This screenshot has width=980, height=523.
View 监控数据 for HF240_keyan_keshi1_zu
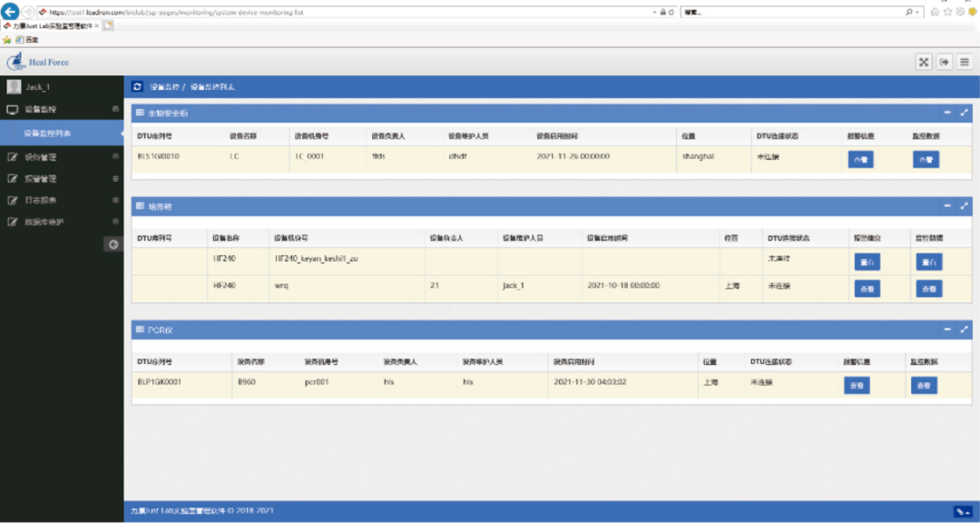click(929, 261)
